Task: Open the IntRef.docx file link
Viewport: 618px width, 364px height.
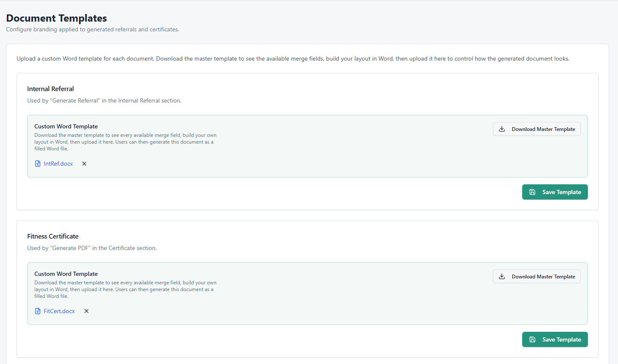Action: [58, 164]
